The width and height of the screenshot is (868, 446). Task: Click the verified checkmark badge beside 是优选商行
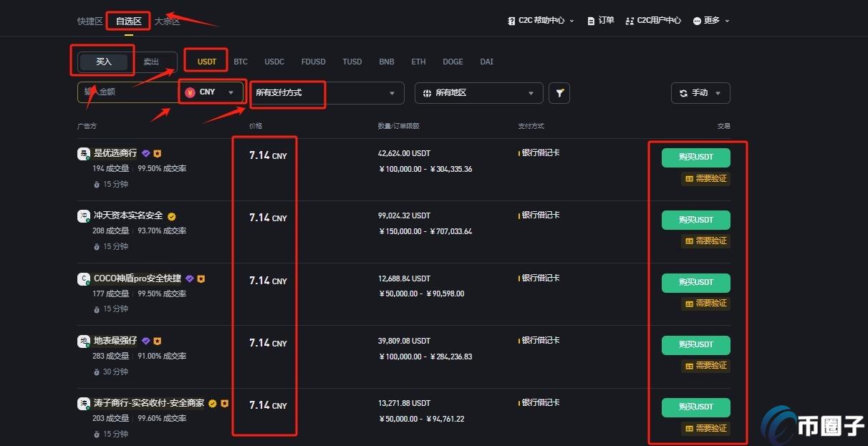click(x=145, y=152)
